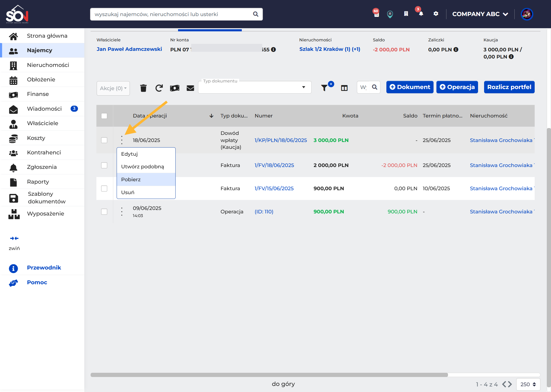Click the map pin home icon

390,14
